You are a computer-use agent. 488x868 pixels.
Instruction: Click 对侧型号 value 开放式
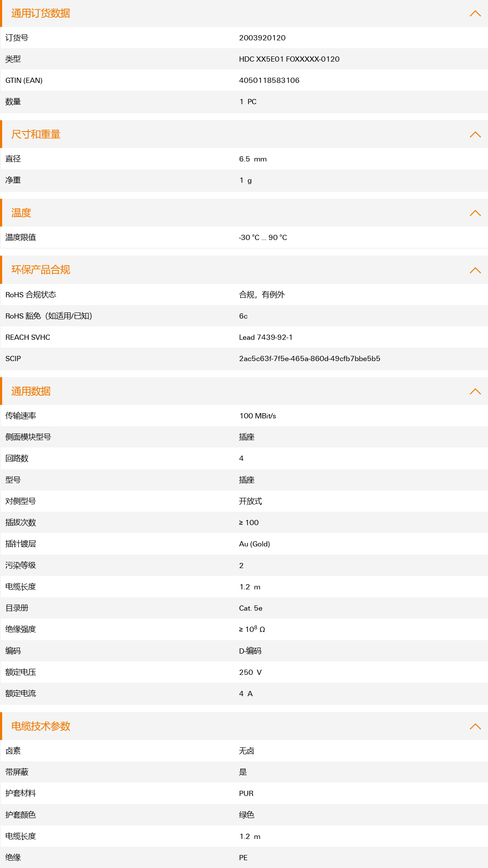[251, 501]
